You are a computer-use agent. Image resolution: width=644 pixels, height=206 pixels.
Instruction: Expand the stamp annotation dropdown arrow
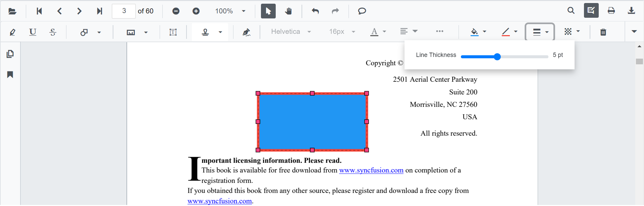(220, 32)
